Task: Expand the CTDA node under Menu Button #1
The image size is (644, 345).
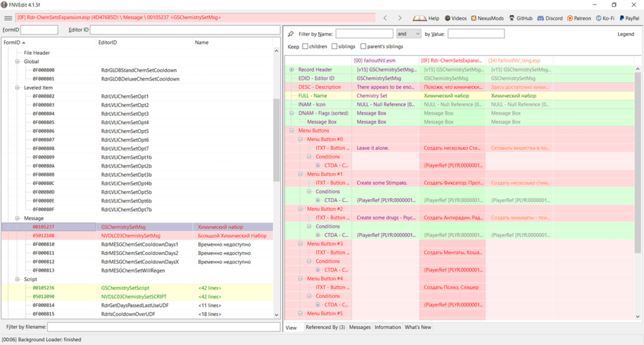Action: 317,200
